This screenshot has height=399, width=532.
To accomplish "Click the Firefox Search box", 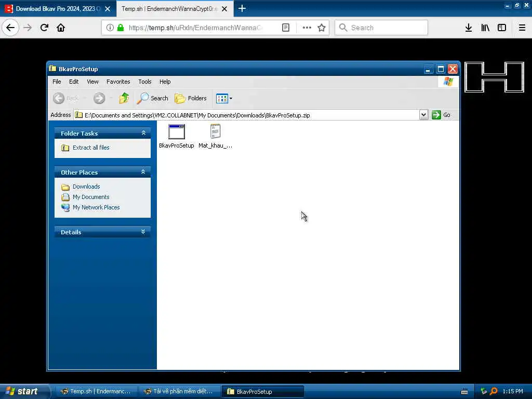I will tap(381, 28).
